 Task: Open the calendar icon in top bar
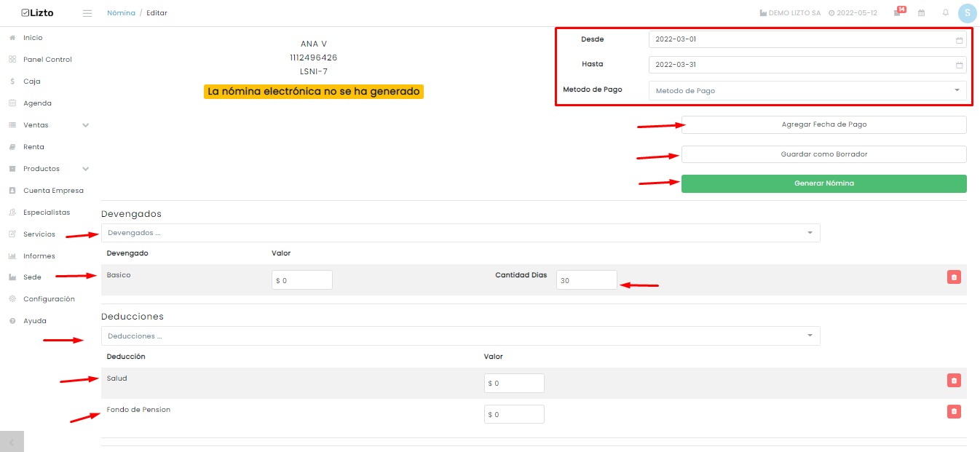[921, 13]
